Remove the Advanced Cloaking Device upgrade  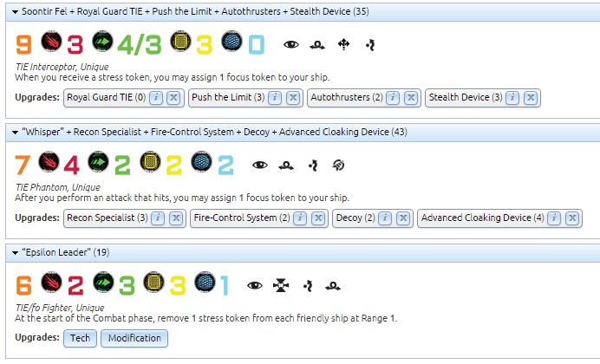click(x=572, y=218)
